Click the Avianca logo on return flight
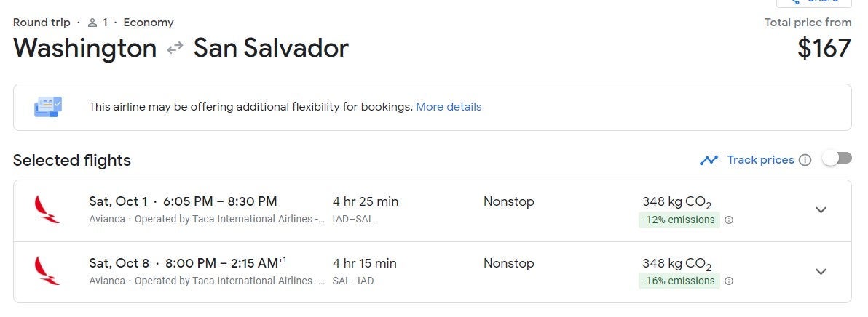This screenshot has height=317, width=868. [x=47, y=271]
